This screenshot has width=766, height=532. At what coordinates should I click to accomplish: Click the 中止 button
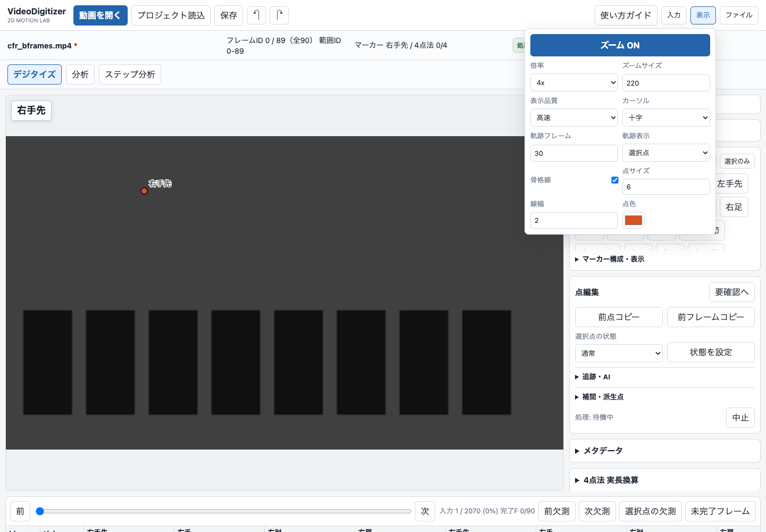click(x=740, y=418)
